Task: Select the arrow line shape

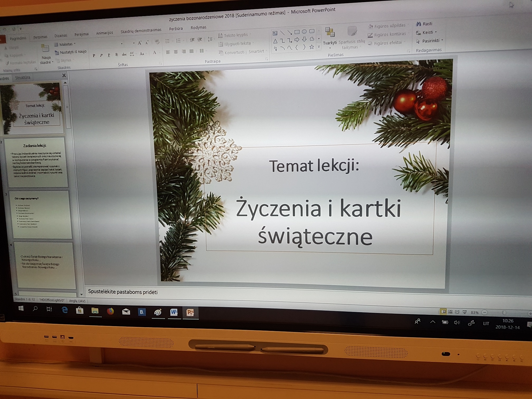Action: click(x=289, y=32)
